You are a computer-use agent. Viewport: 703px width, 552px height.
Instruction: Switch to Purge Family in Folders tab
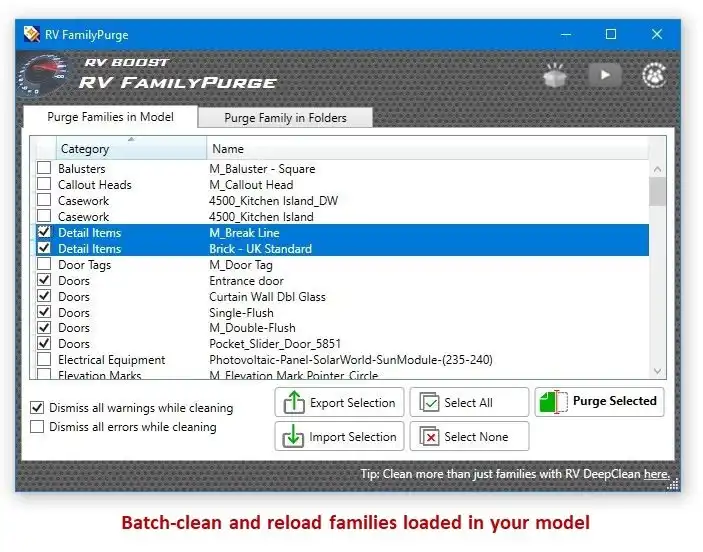coord(285,117)
